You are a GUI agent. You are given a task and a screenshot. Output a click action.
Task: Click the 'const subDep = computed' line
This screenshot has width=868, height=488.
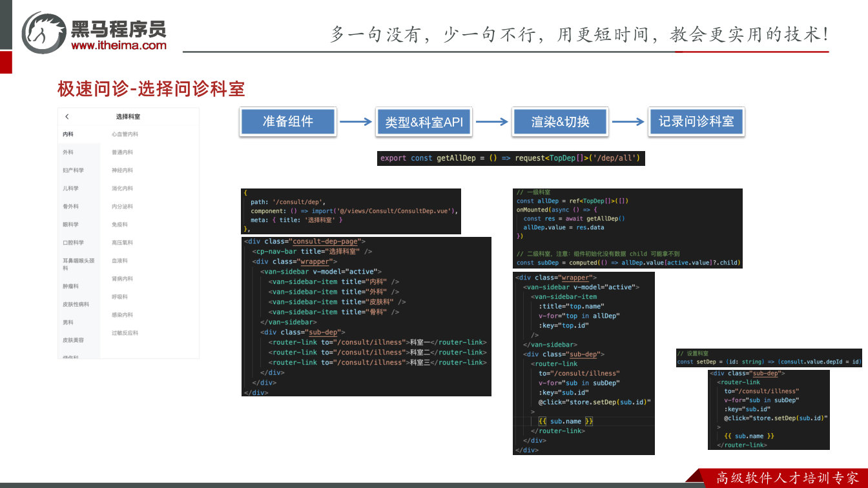pyautogui.click(x=628, y=263)
